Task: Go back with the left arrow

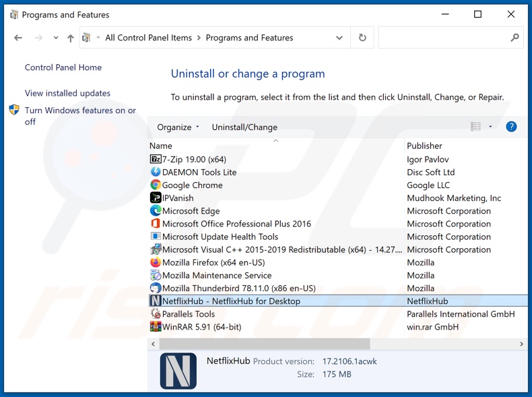Action: point(18,38)
